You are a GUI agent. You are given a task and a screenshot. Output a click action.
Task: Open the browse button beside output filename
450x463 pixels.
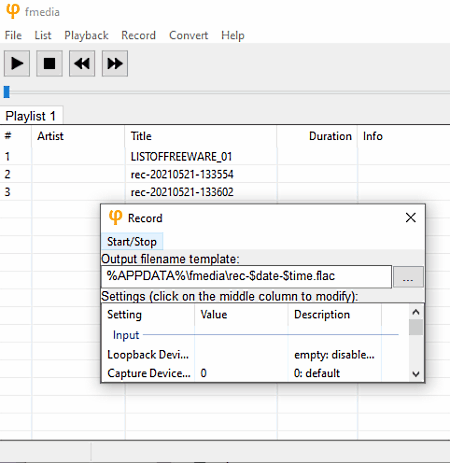(408, 277)
